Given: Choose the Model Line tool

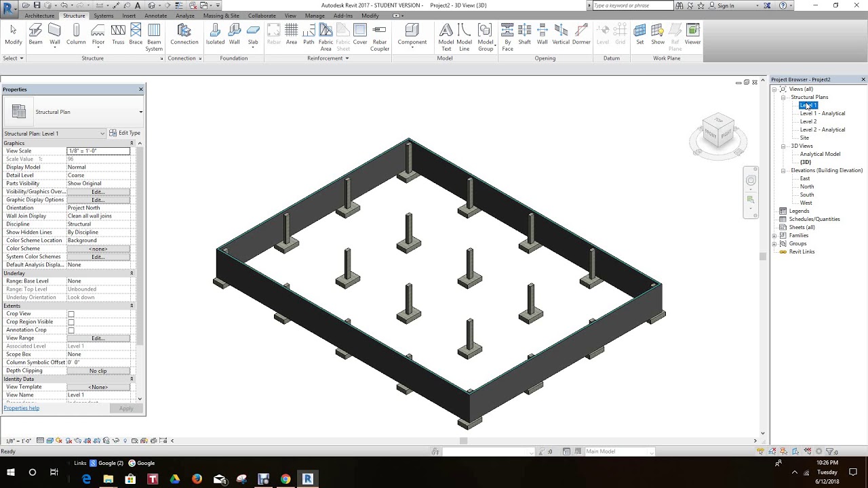Looking at the screenshot, I should (464, 38).
